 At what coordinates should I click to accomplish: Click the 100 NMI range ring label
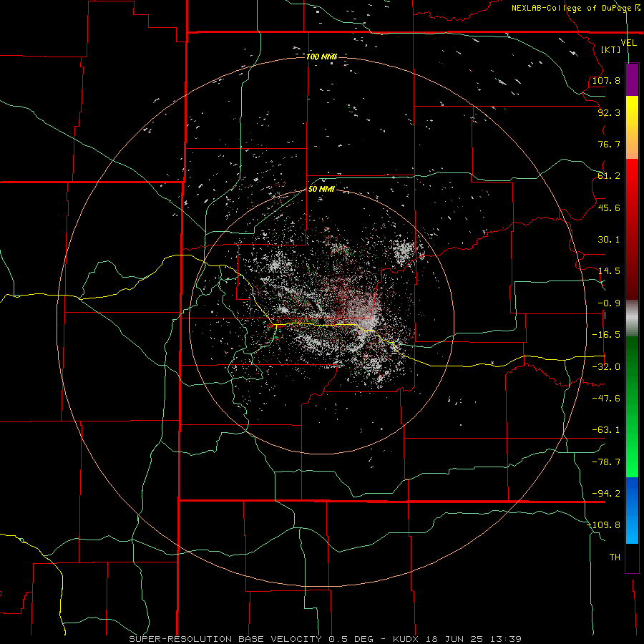pyautogui.click(x=321, y=57)
